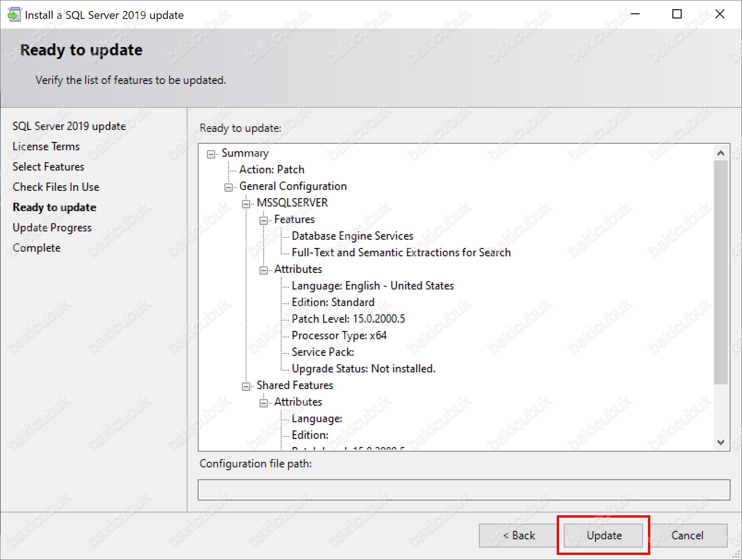Click the summary tree vertical scrollbar thumb
Viewport: 742px width, 560px height.
click(721, 272)
